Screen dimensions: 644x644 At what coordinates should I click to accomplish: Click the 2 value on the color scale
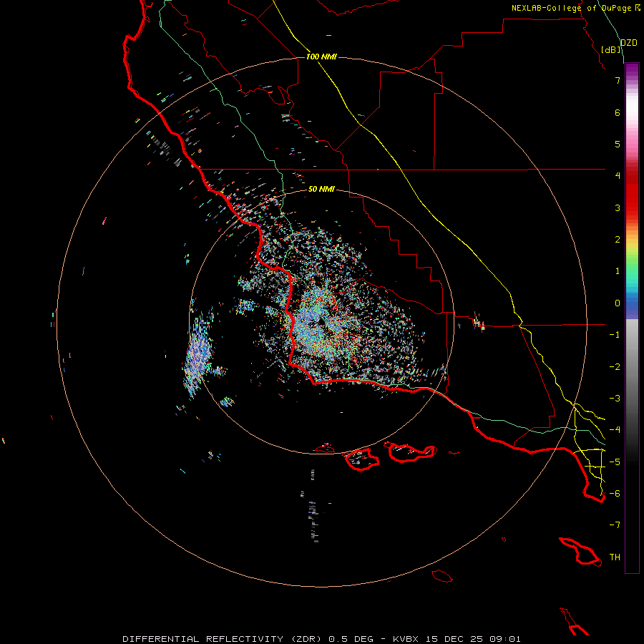point(618,240)
